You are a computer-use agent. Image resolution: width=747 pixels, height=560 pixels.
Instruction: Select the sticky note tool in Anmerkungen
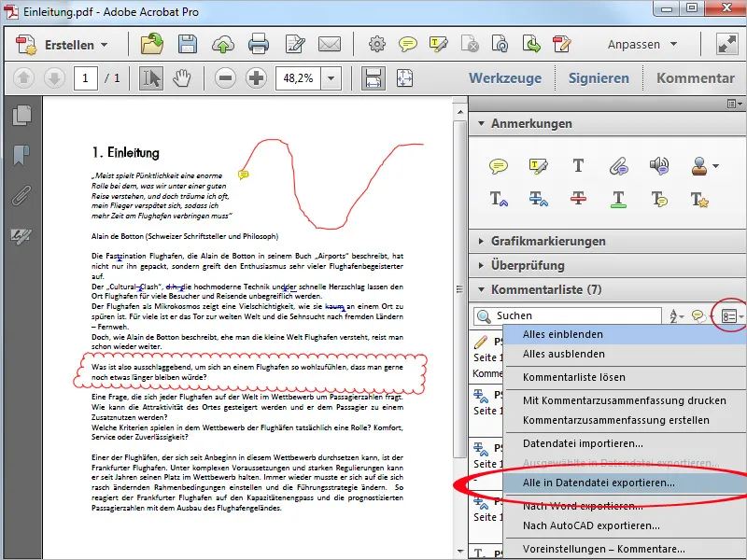click(499, 166)
